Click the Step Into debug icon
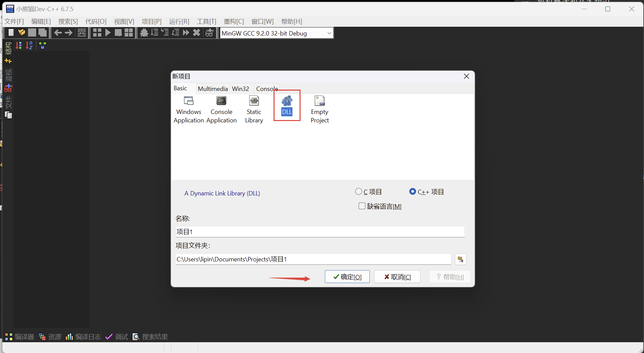644x353 pixels. coord(165,33)
